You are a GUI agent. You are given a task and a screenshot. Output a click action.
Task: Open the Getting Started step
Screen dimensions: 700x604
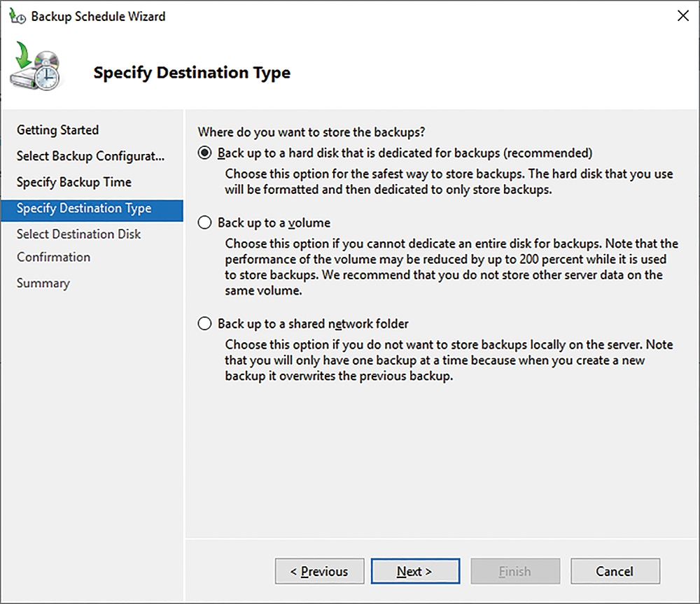pos(57,130)
